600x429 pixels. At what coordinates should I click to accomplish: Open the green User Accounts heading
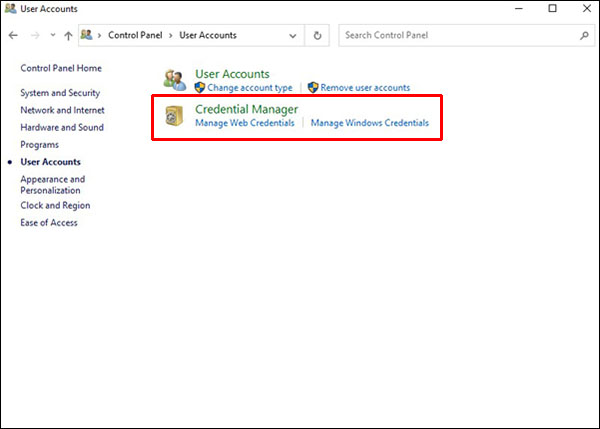(x=232, y=74)
